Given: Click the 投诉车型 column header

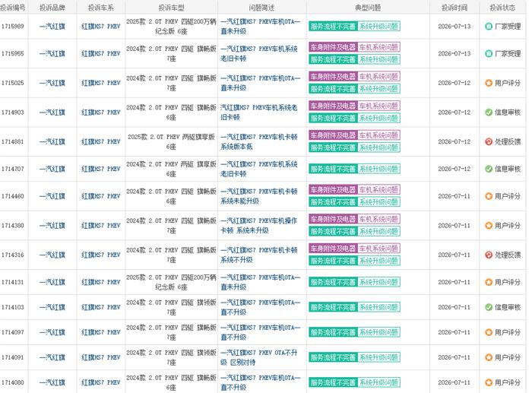Looking at the screenshot, I should coord(171,8).
